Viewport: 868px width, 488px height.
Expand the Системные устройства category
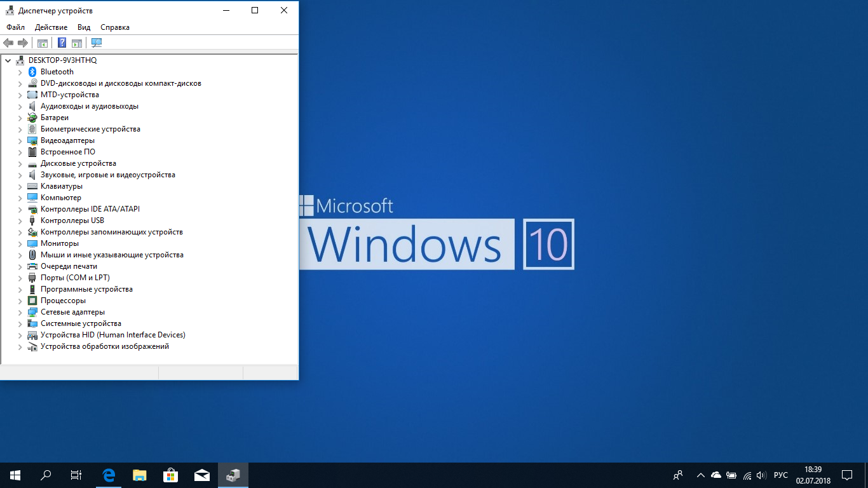(x=20, y=323)
